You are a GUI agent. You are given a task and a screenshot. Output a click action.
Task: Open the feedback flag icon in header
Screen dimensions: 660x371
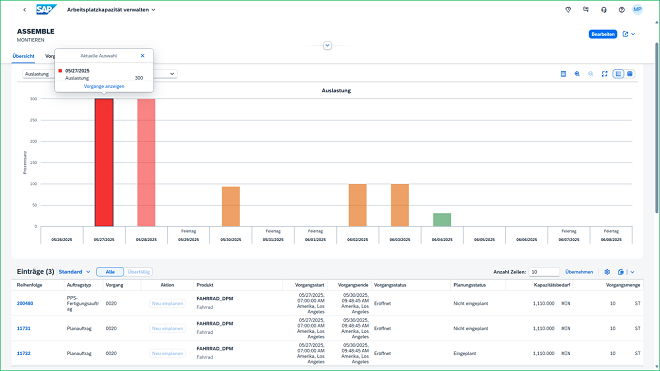[x=585, y=10]
